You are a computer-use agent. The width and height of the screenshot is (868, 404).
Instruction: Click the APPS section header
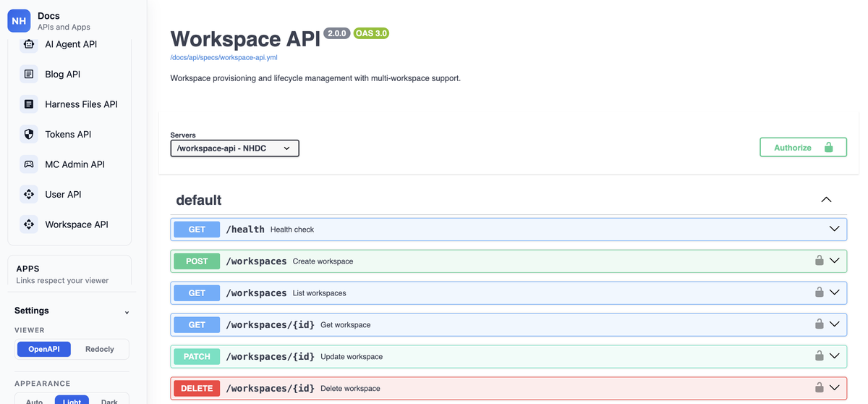tap(27, 269)
